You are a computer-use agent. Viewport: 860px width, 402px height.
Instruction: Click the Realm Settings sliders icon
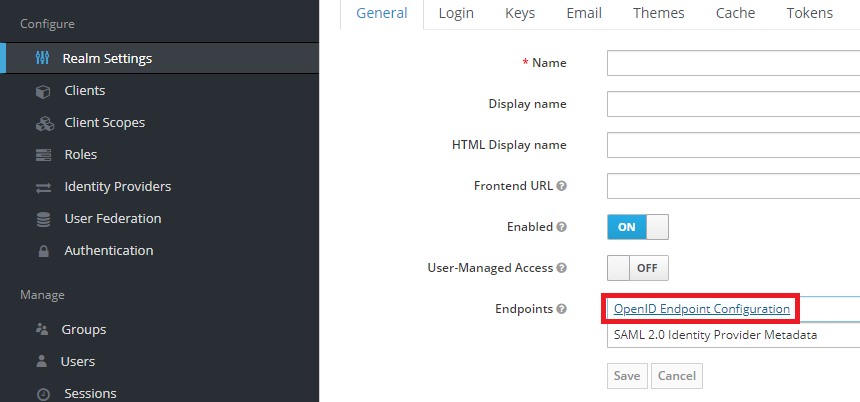pyautogui.click(x=42, y=59)
